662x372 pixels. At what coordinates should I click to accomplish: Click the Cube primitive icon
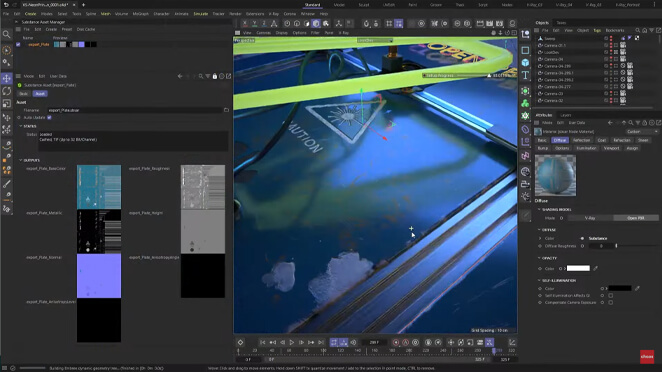pos(525,63)
